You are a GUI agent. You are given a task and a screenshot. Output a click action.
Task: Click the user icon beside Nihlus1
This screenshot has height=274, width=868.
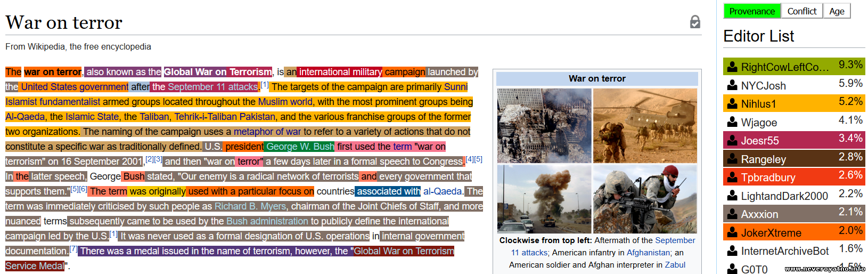pyautogui.click(x=733, y=103)
